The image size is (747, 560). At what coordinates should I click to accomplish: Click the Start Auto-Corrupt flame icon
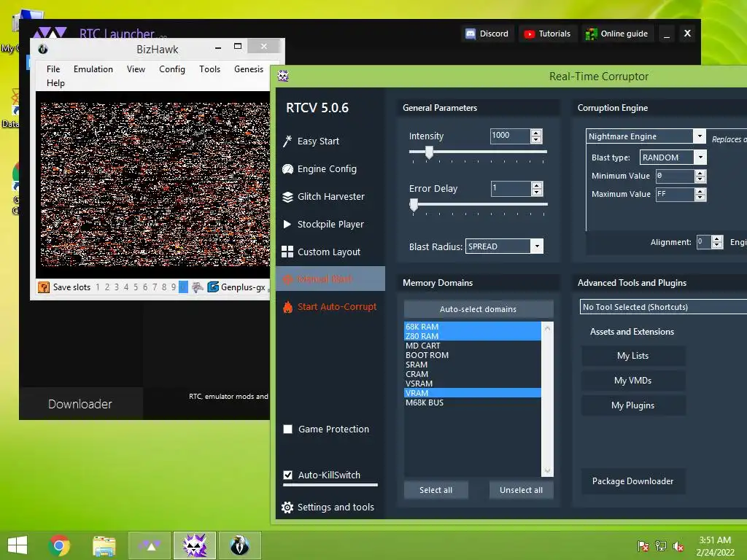click(x=287, y=307)
